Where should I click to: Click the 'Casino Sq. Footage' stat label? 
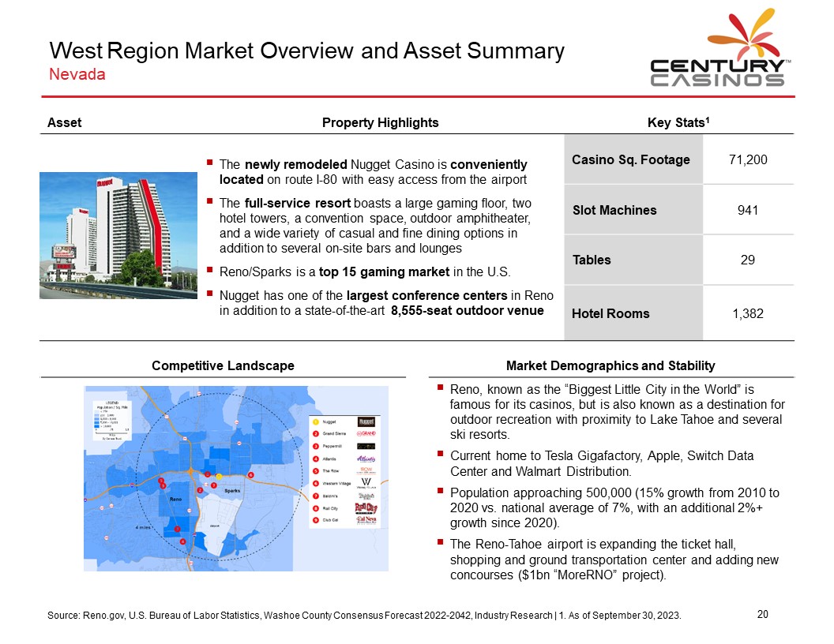[631, 159]
